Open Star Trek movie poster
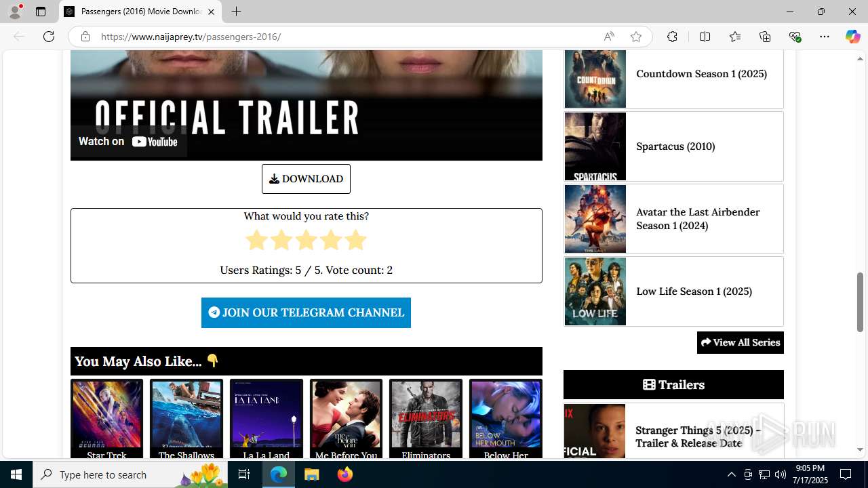This screenshot has width=868, height=488. tap(106, 413)
